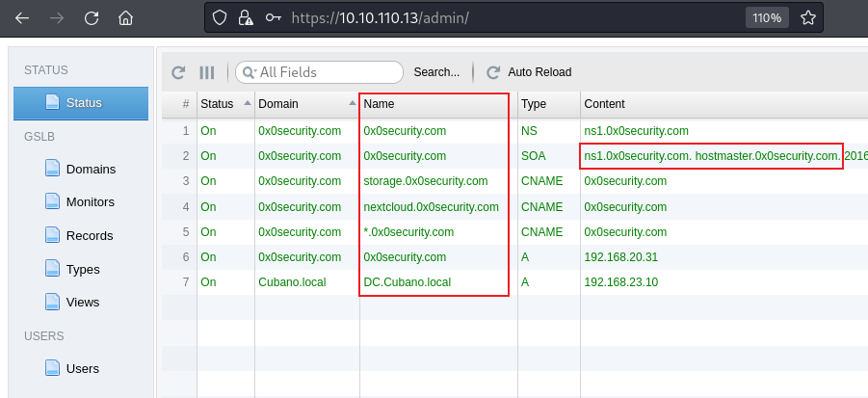This screenshot has width=868, height=398.
Task: Open the Domains sidebar item
Action: coord(90,169)
